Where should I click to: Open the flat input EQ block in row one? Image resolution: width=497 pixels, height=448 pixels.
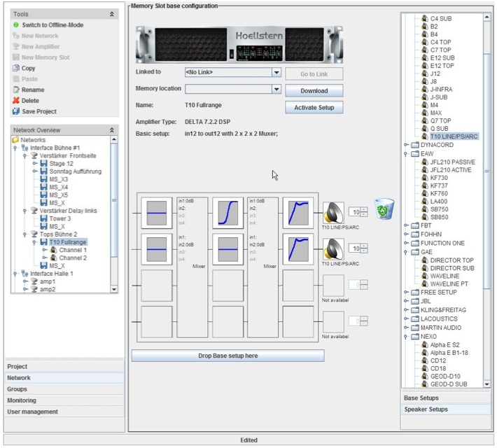[157, 213]
